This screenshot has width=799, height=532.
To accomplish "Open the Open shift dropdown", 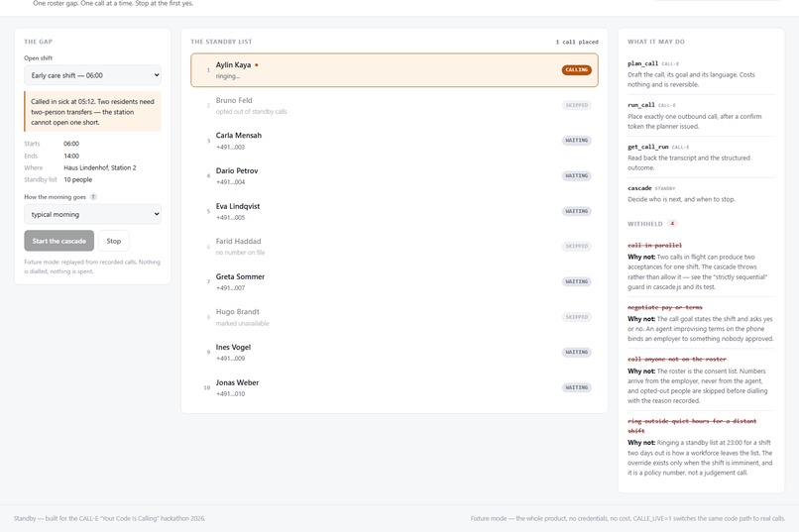I will [x=92, y=75].
